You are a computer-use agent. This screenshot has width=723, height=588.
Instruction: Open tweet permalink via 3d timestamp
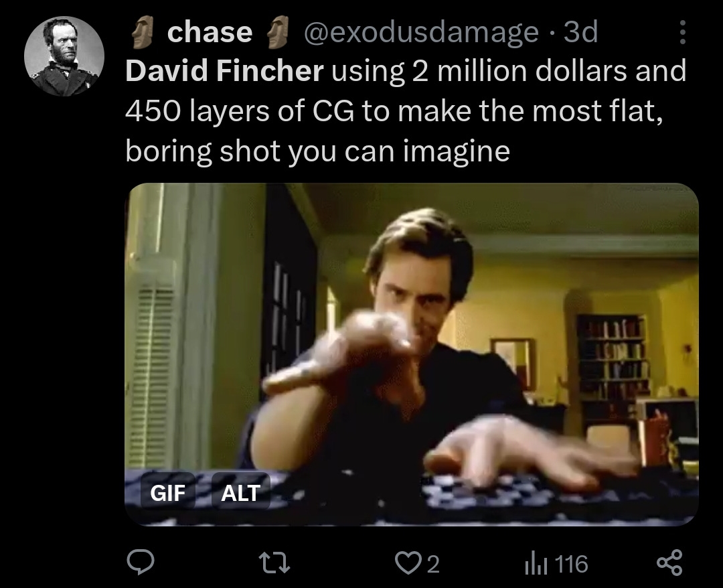pyautogui.click(x=581, y=32)
